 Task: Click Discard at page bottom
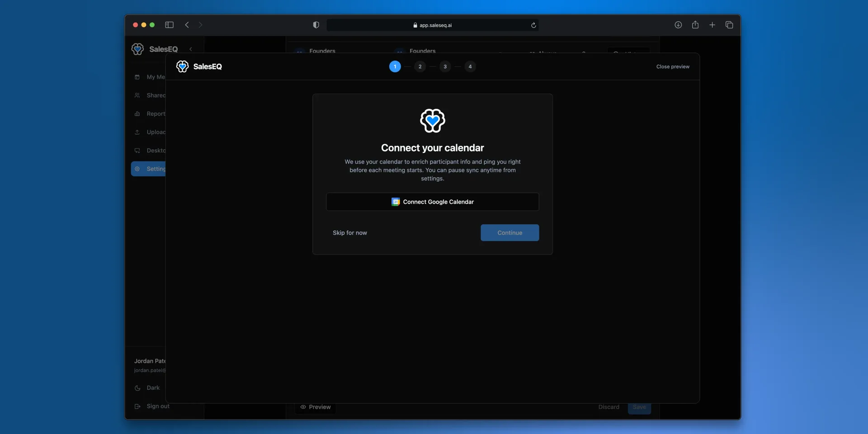click(x=609, y=407)
